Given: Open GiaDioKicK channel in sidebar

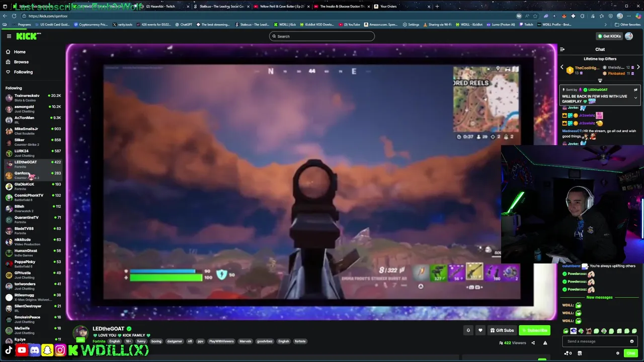Looking at the screenshot, I should 33,186.
